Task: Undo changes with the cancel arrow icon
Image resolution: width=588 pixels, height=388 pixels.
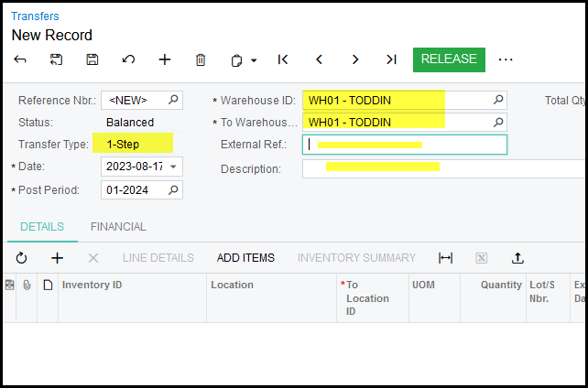Action: point(128,59)
